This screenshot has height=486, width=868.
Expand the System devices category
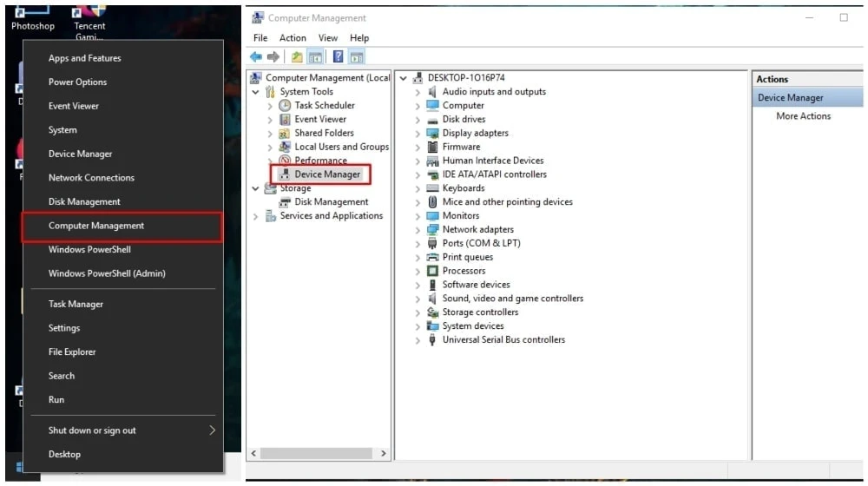(418, 326)
